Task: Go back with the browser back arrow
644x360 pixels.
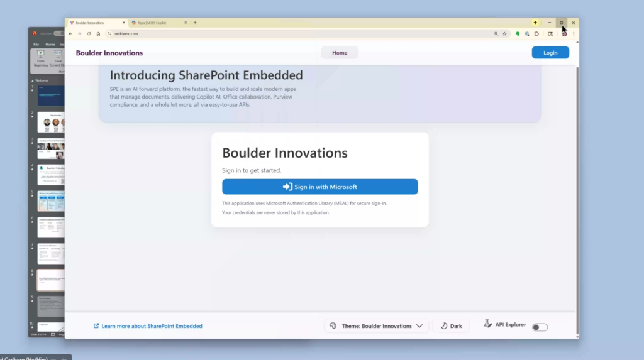Action: coord(70,34)
